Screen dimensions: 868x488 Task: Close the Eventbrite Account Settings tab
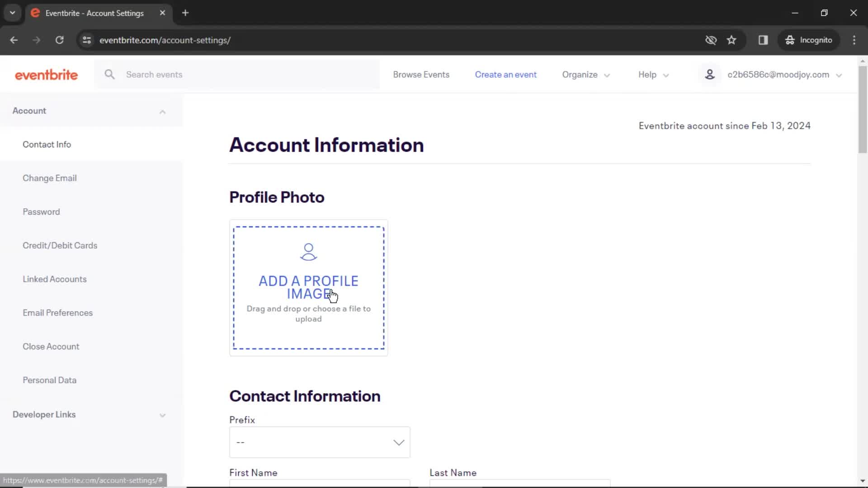(162, 13)
